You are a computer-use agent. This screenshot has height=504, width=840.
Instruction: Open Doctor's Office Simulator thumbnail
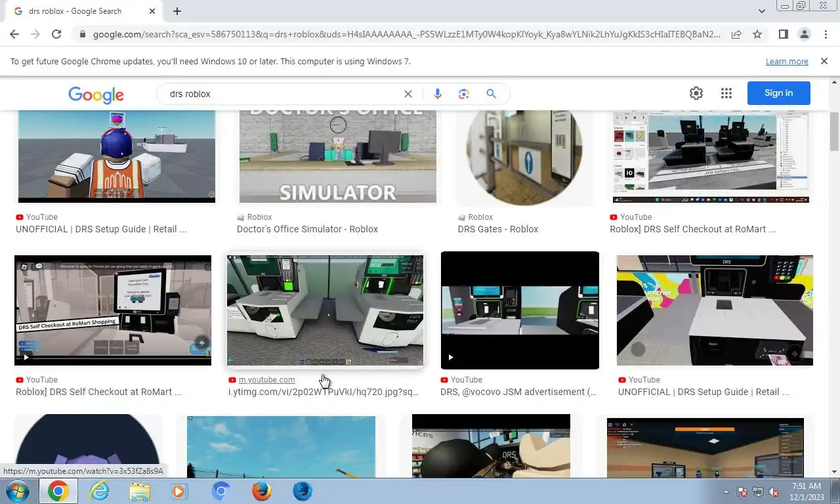pyautogui.click(x=338, y=157)
